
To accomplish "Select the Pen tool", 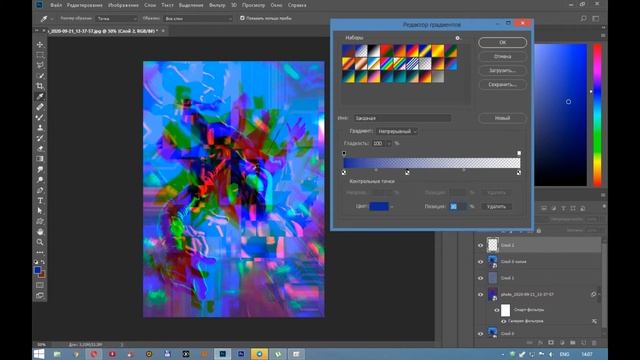I will pyautogui.click(x=40, y=190).
